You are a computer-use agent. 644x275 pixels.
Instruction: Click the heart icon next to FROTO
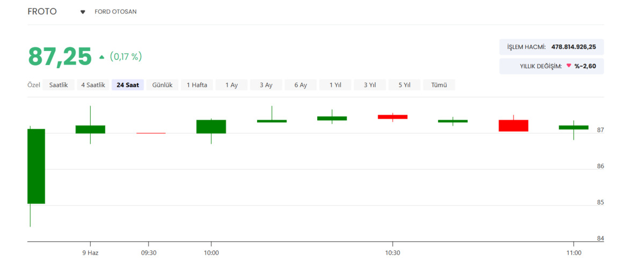coord(83,12)
